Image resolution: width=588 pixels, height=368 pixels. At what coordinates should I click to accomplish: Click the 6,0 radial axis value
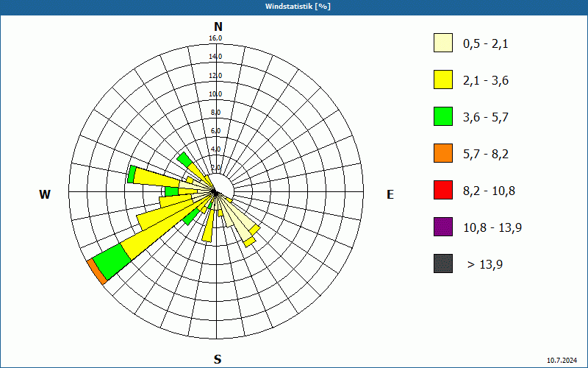(215, 131)
